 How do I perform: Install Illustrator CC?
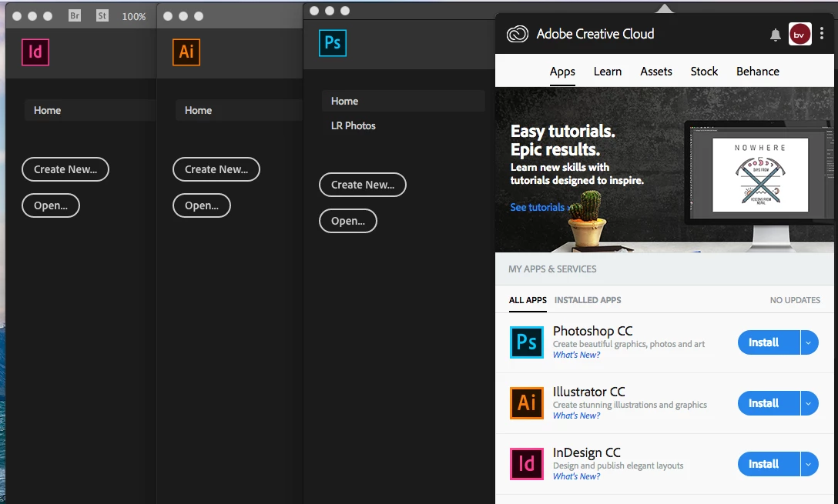point(769,403)
